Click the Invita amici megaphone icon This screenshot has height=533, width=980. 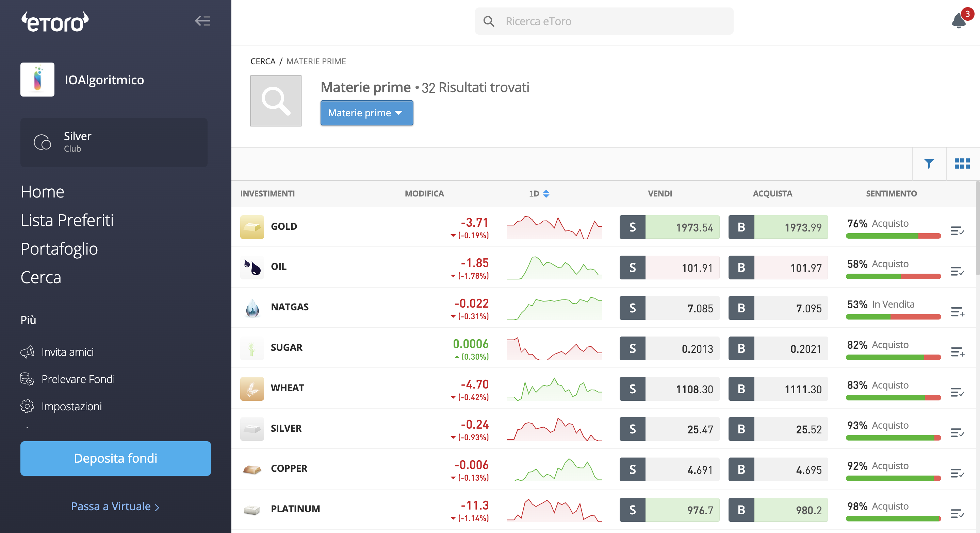click(27, 352)
